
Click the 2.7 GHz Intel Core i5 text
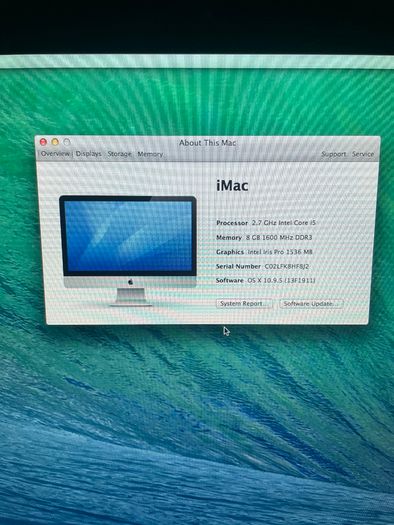pyautogui.click(x=284, y=223)
